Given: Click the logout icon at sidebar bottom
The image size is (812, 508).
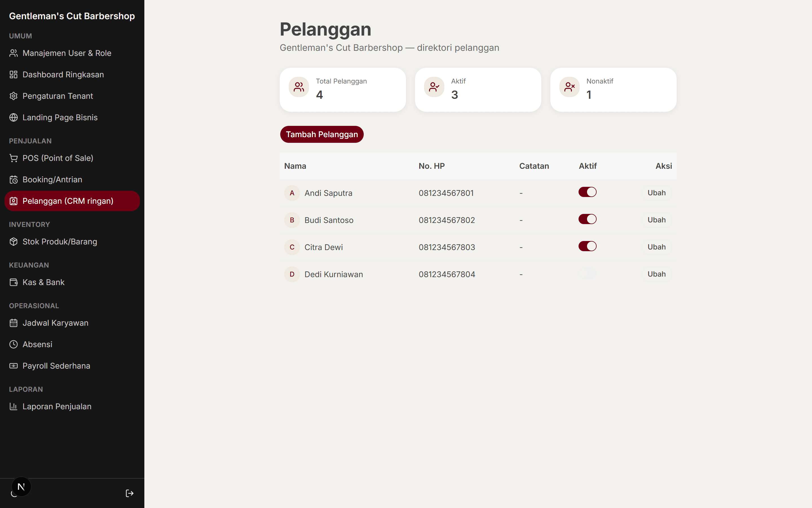Looking at the screenshot, I should [x=129, y=493].
